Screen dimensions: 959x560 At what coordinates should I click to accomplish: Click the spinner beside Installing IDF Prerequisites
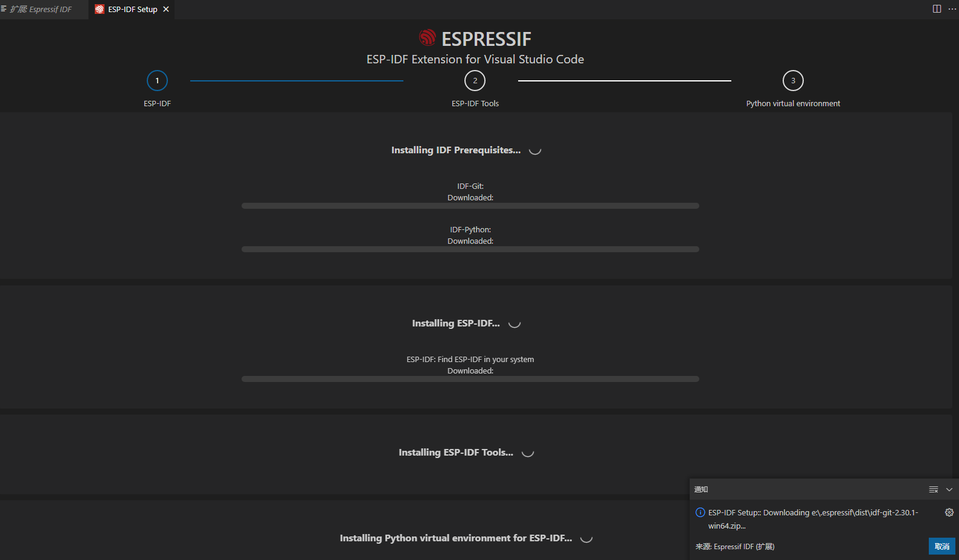(535, 151)
